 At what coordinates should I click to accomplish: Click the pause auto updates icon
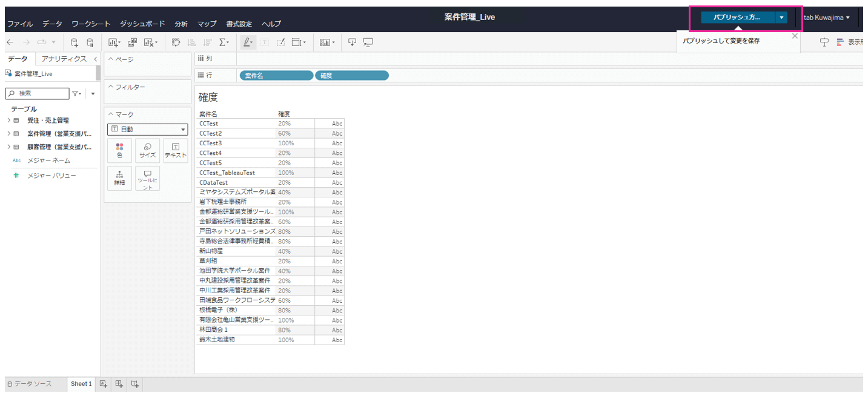pos(90,42)
